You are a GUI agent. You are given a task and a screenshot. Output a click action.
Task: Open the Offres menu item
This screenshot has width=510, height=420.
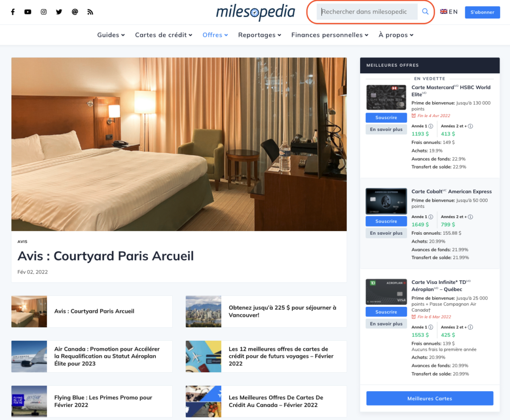click(x=215, y=35)
